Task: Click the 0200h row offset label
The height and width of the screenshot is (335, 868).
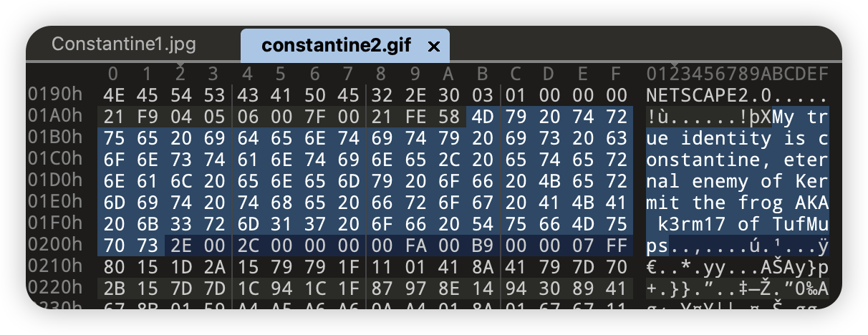Action: click(55, 246)
